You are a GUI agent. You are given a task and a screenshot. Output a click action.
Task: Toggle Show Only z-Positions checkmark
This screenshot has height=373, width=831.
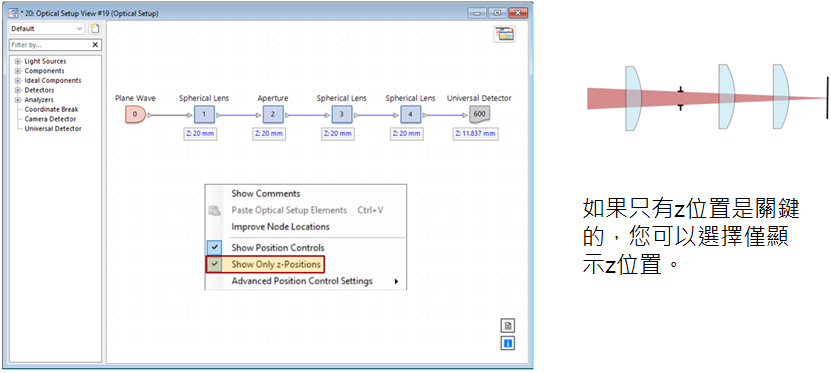click(214, 264)
